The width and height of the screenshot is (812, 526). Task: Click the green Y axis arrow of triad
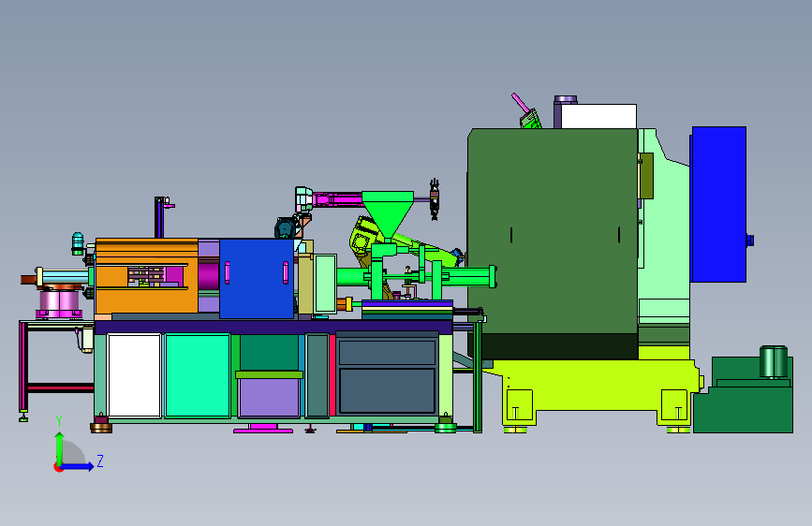click(59, 448)
